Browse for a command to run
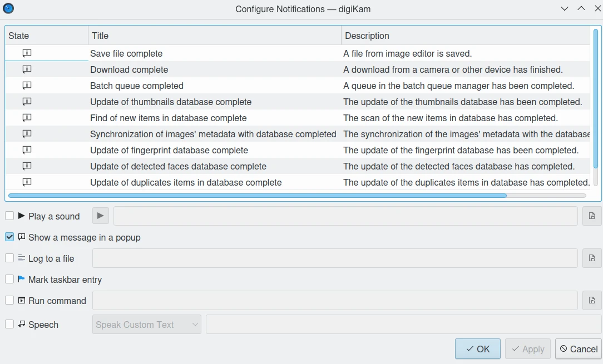This screenshot has height=364, width=603. [592, 301]
